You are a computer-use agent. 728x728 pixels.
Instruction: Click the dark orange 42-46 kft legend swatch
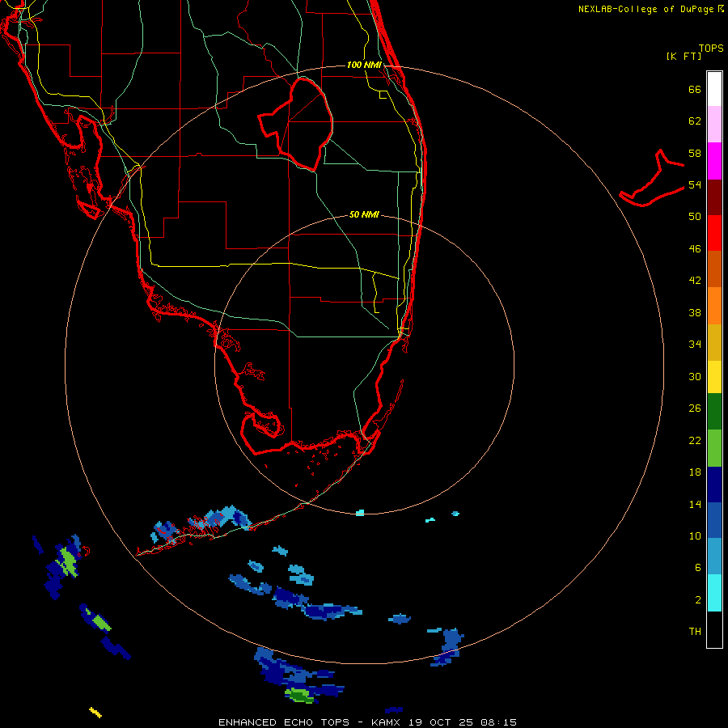pos(714,269)
